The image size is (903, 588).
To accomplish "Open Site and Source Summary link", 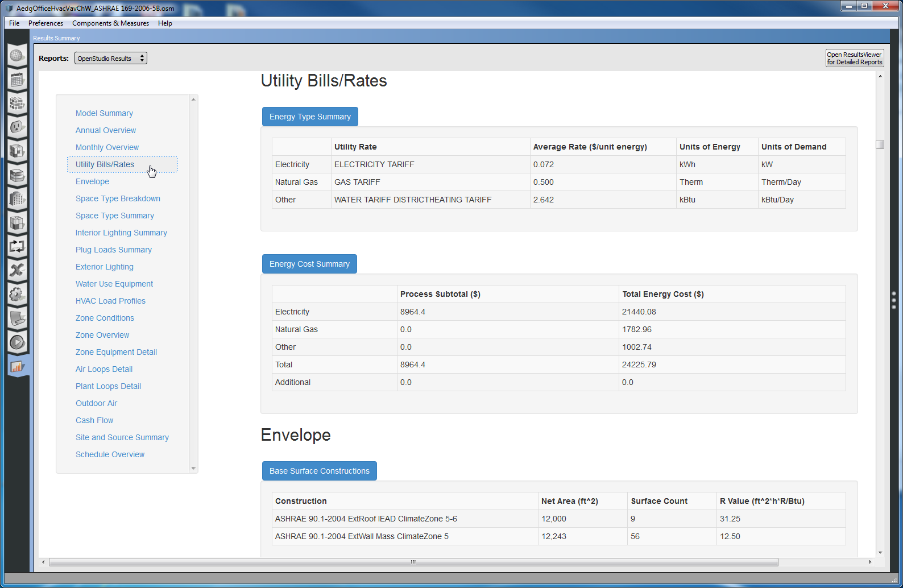I will [122, 437].
